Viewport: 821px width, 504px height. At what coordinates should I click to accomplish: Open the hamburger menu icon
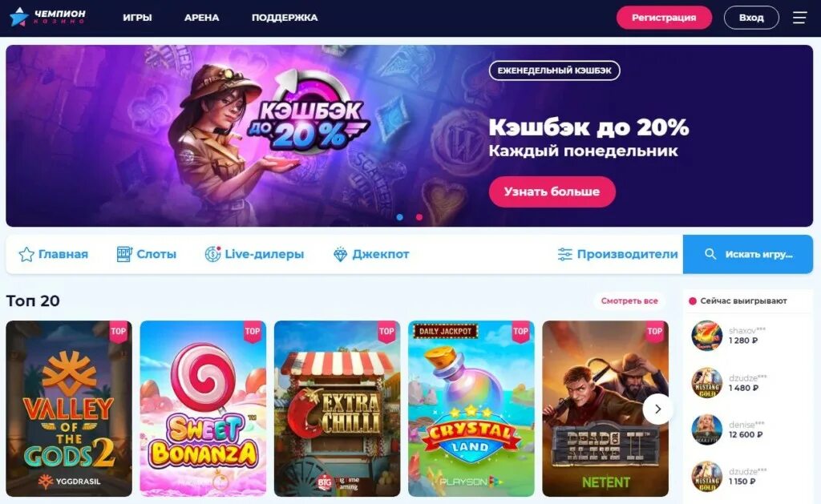coord(799,18)
